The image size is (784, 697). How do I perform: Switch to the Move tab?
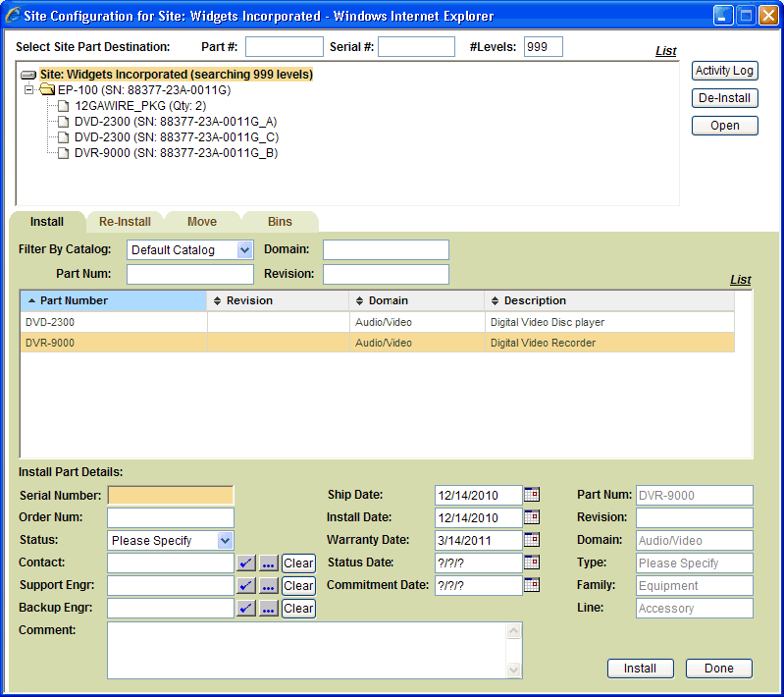[x=202, y=222]
